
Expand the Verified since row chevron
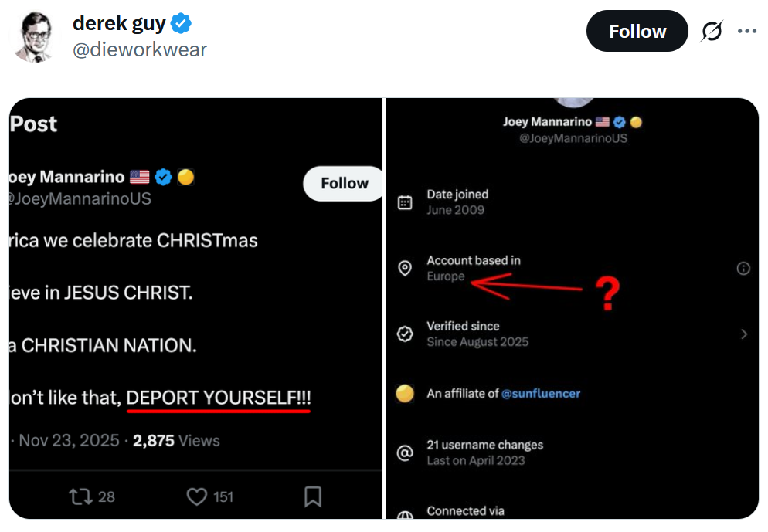(744, 335)
